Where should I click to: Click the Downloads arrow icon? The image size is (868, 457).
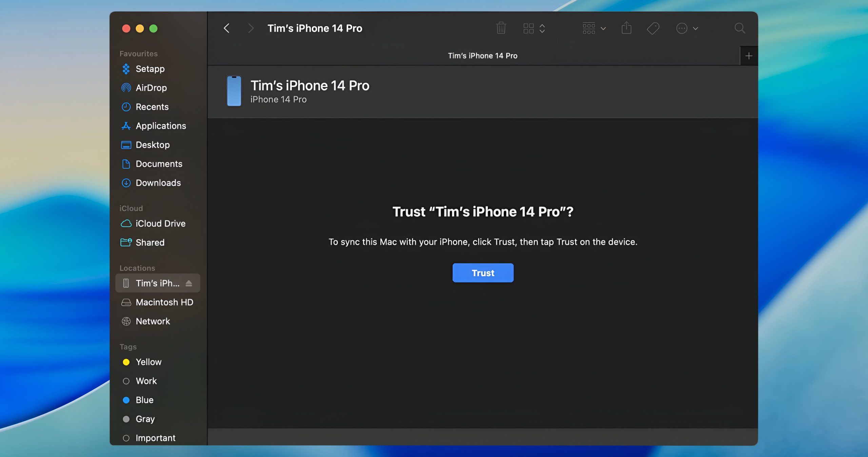(x=126, y=183)
